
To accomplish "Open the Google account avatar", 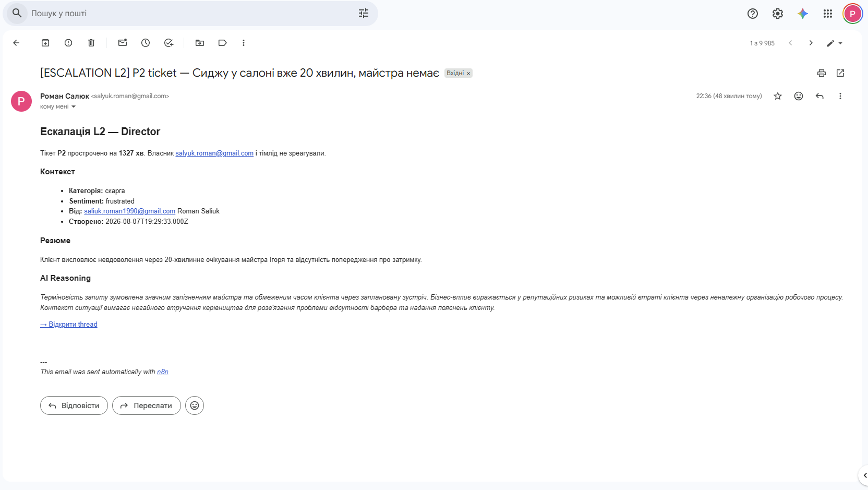I will click(853, 14).
